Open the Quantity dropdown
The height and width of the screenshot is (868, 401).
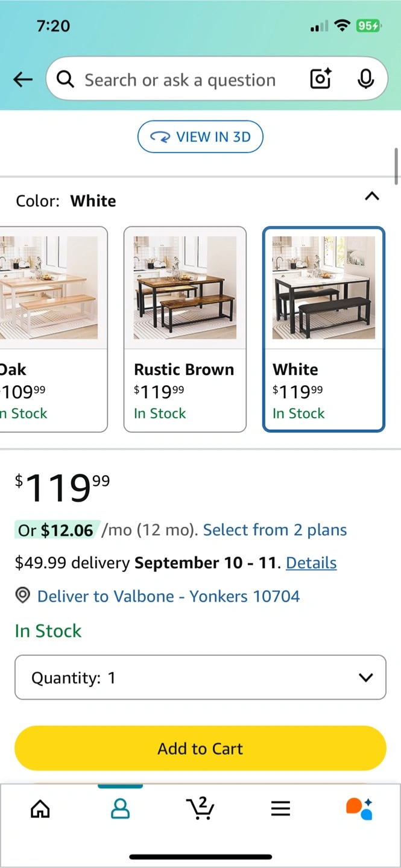200,678
